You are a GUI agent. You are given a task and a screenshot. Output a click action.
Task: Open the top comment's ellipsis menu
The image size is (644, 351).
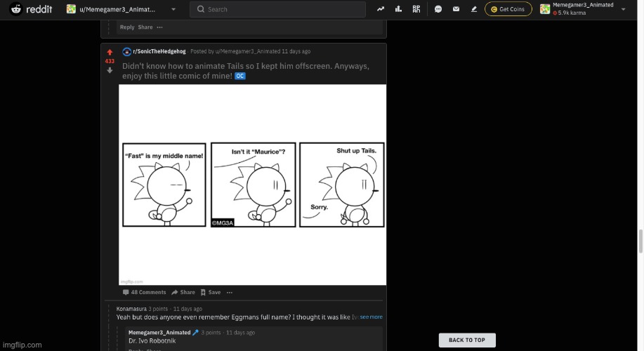159,27
